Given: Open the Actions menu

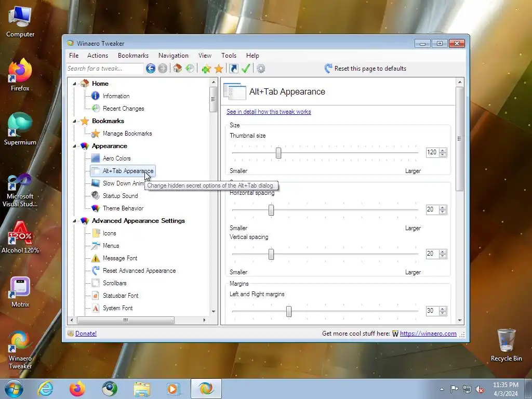Looking at the screenshot, I should pyautogui.click(x=98, y=56).
